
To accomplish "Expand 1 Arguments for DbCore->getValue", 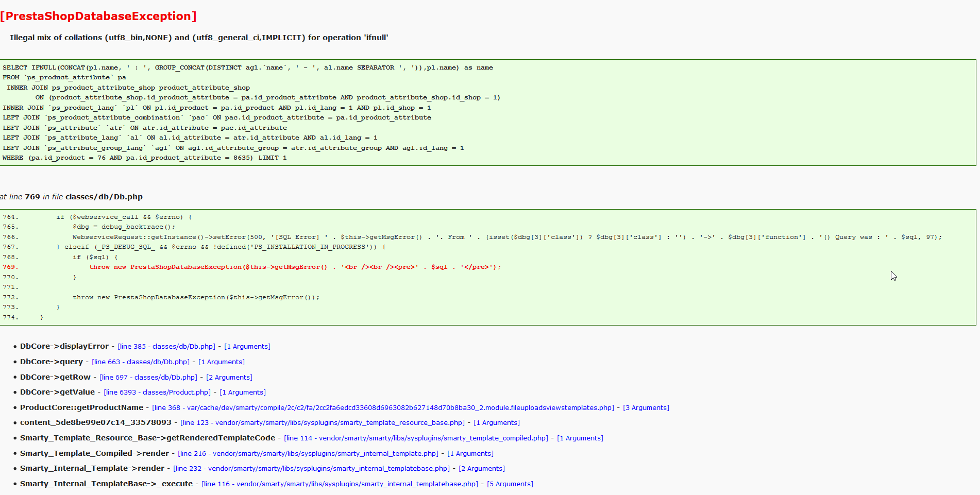I will pyautogui.click(x=243, y=392).
